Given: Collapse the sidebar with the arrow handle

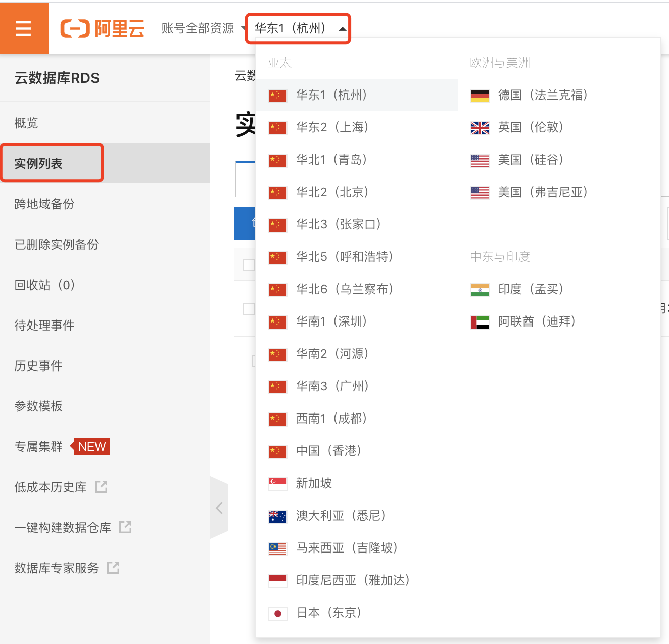Looking at the screenshot, I should pos(219,508).
